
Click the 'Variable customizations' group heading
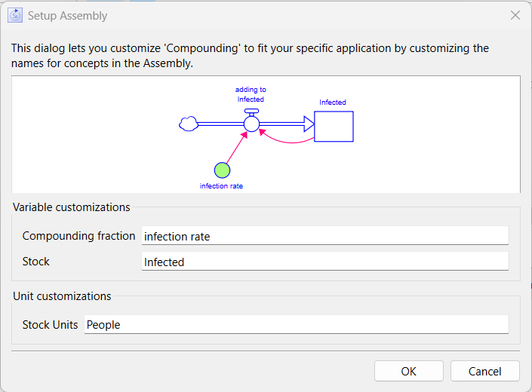pyautogui.click(x=72, y=207)
